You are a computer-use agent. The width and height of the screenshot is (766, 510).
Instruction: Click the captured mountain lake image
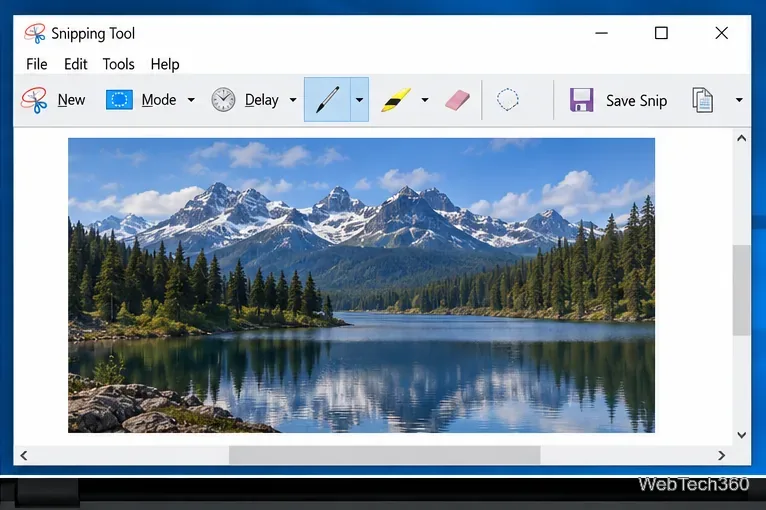coord(362,285)
